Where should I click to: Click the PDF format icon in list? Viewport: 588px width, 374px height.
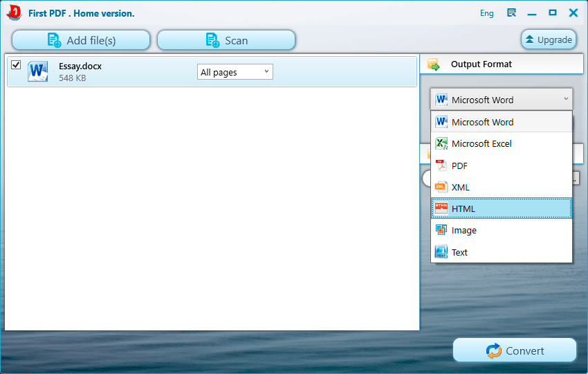coord(441,166)
